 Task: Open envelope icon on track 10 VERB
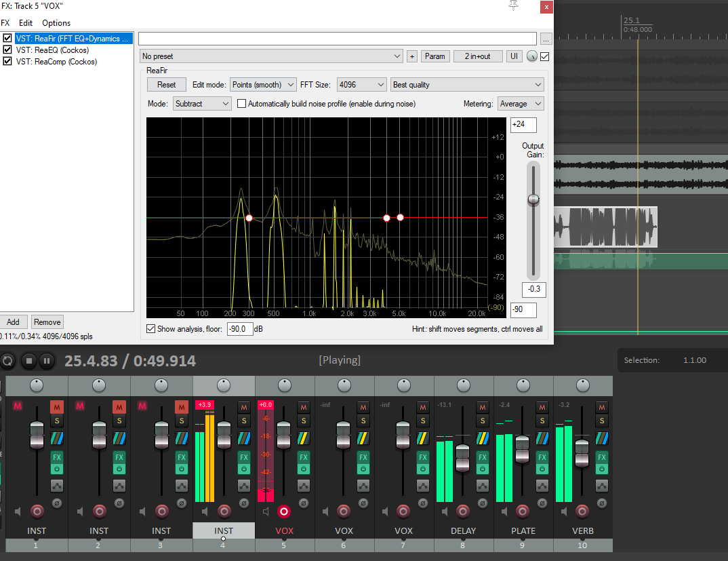pyautogui.click(x=602, y=486)
